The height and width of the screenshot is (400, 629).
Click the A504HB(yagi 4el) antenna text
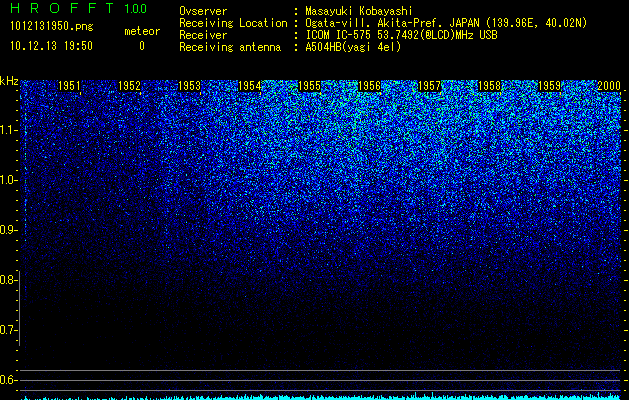coord(353,47)
